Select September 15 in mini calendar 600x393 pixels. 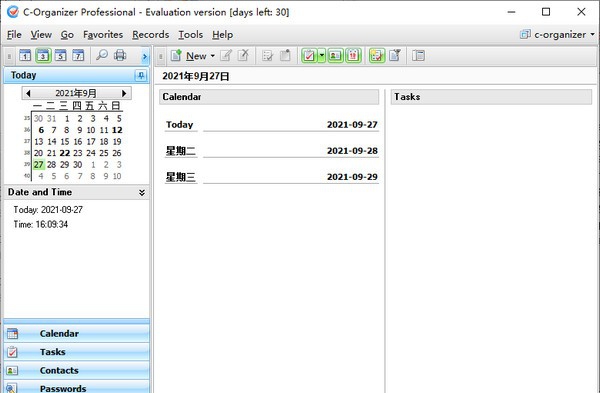click(x=65, y=142)
